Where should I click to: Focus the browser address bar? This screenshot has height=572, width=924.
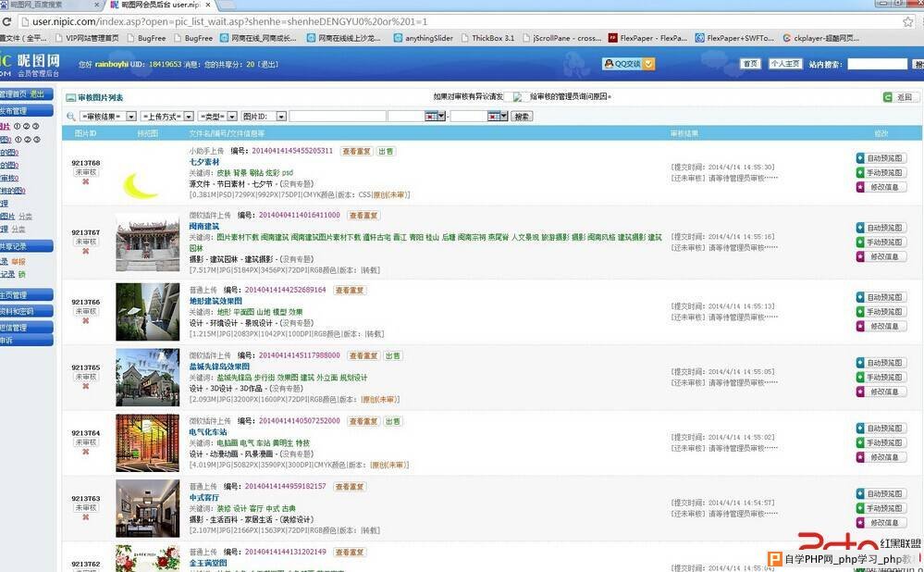(x=460, y=22)
